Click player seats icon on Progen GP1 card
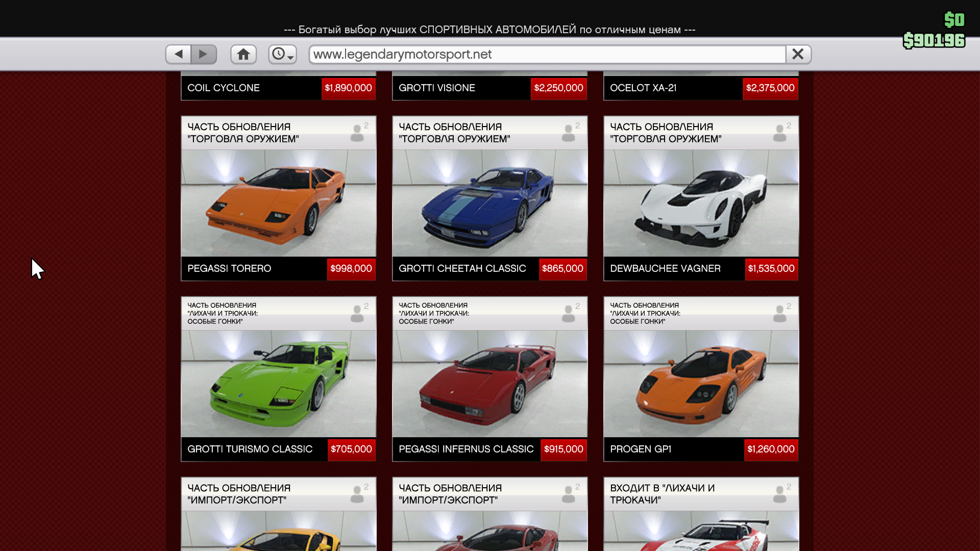The image size is (980, 551). point(781,313)
